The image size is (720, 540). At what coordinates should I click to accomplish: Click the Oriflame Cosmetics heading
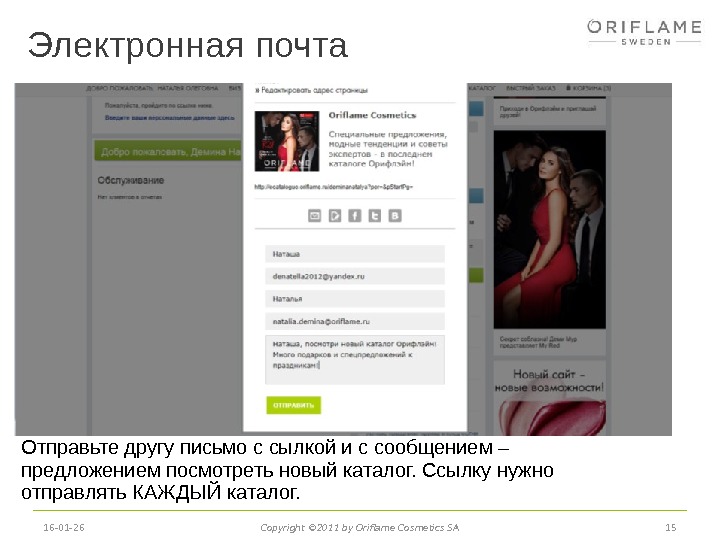point(372,115)
